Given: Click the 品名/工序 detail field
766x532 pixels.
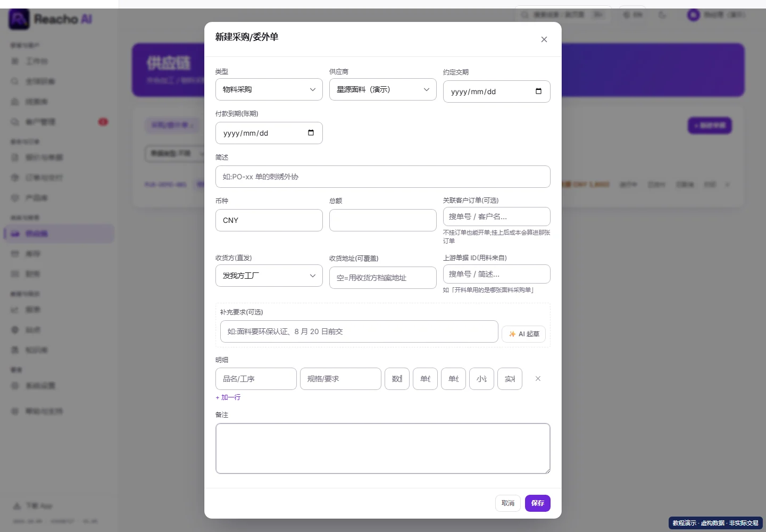Looking at the screenshot, I should [256, 379].
